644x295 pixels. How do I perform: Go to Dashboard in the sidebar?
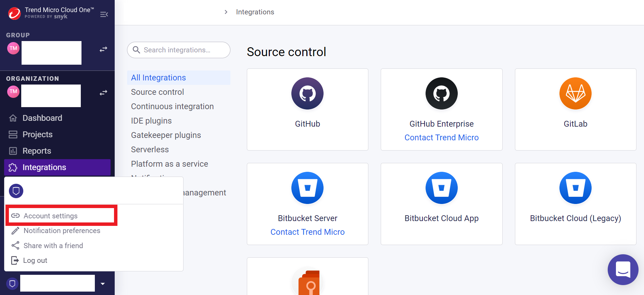[42, 118]
